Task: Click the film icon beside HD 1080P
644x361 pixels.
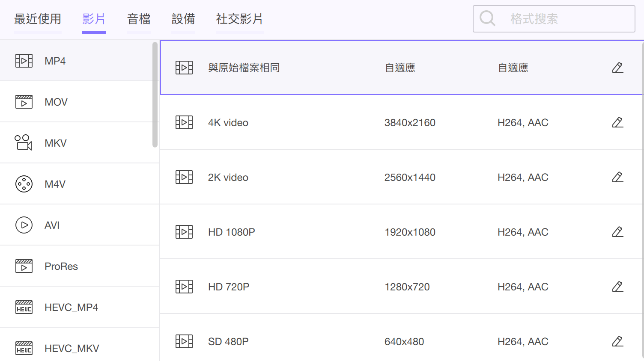Action: coord(184,232)
